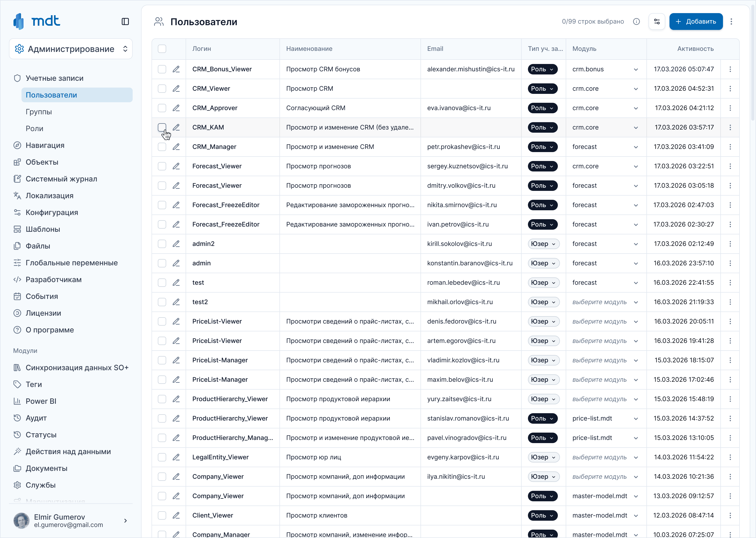Click the Добавить button
The image size is (756, 538).
coord(696,21)
